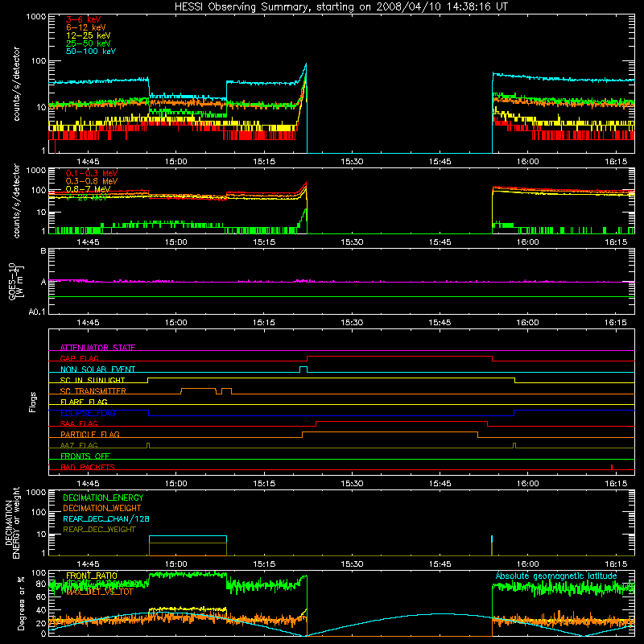Click the counts/s/detector label of top plot
This screenshot has height=644, width=644.
click(17, 84)
